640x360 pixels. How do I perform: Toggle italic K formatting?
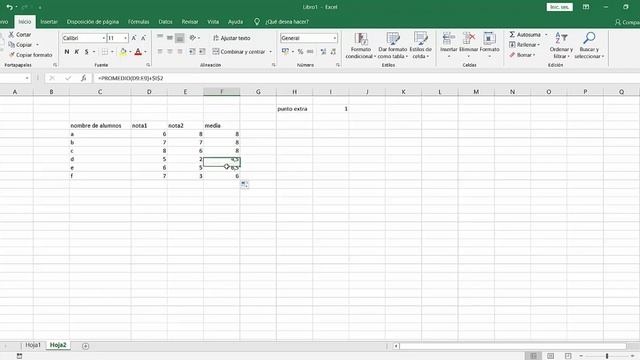[76, 52]
